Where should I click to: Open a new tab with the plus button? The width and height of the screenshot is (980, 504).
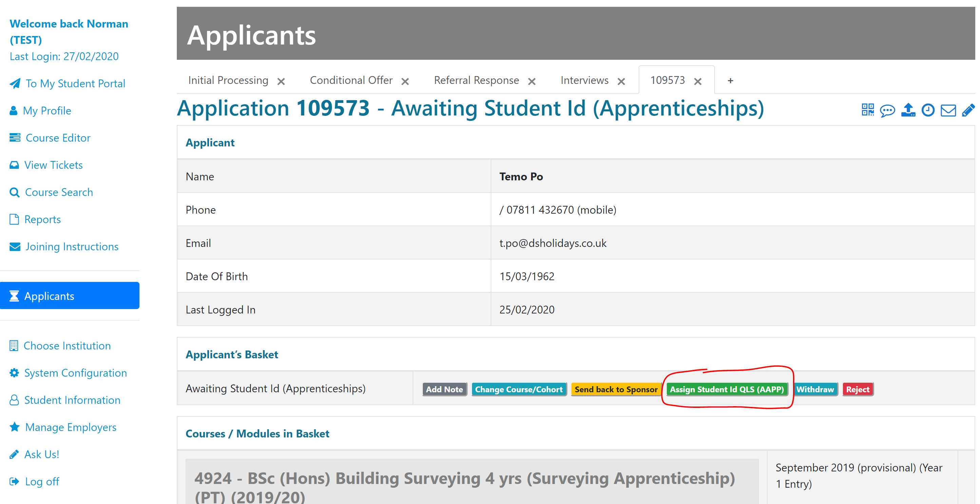coord(731,80)
